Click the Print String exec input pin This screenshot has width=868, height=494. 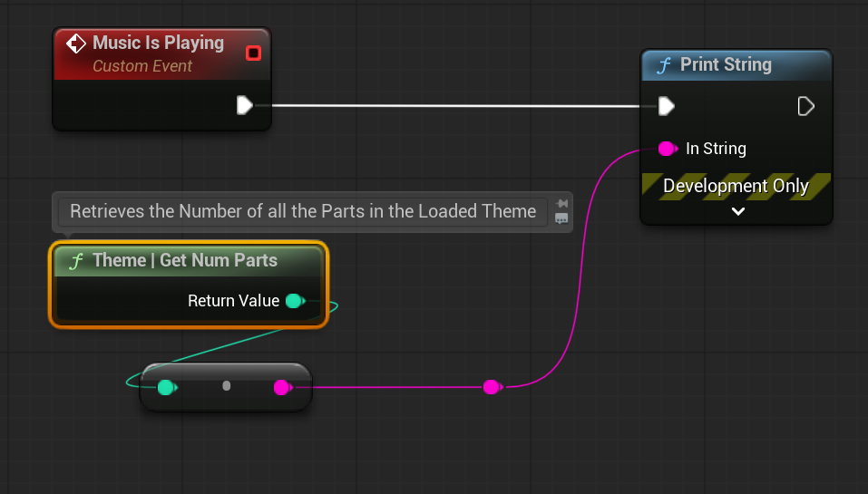coord(666,106)
